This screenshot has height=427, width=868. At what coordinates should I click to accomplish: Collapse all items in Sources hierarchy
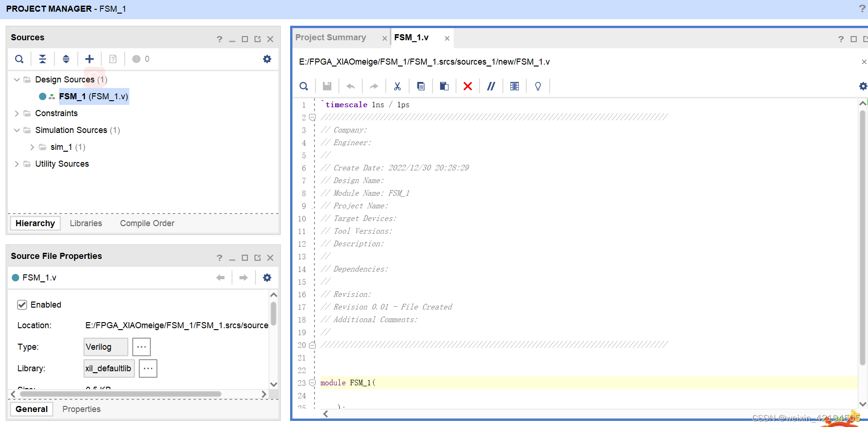pos(43,59)
